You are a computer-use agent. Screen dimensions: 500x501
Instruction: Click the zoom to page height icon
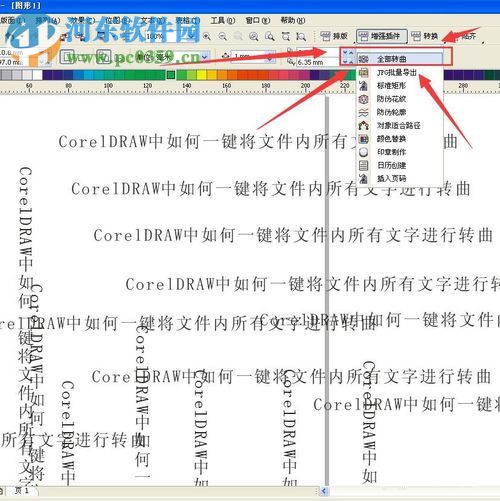tap(301, 36)
